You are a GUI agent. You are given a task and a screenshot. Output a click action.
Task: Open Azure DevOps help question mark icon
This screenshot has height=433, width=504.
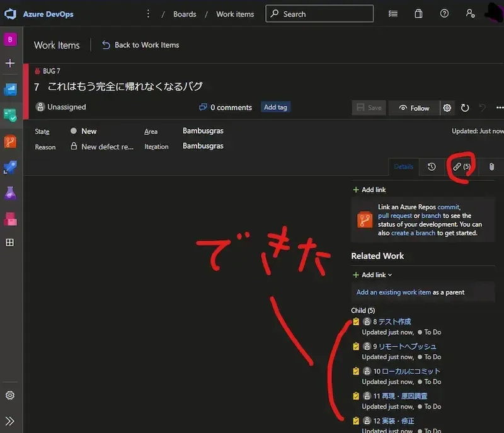point(443,13)
